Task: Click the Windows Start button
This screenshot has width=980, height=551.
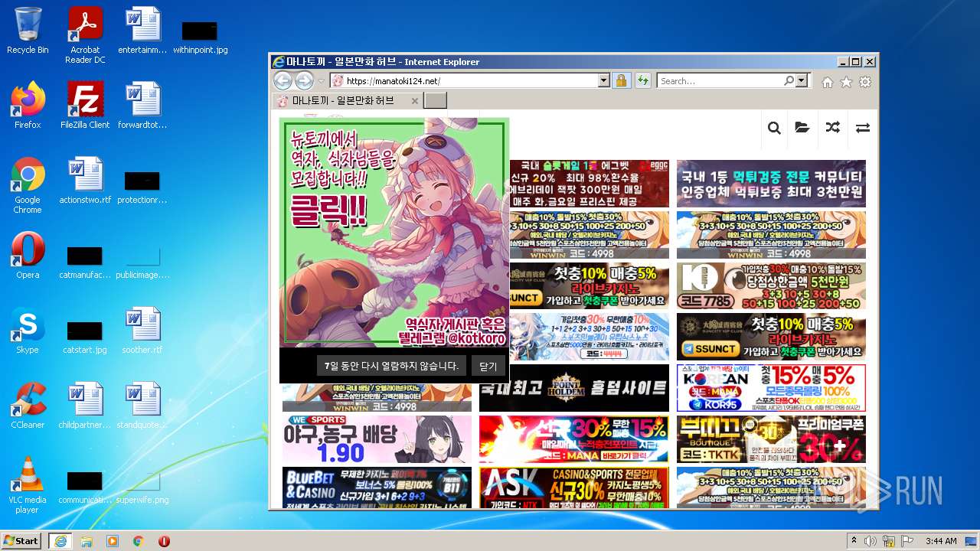Action: pyautogui.click(x=21, y=540)
